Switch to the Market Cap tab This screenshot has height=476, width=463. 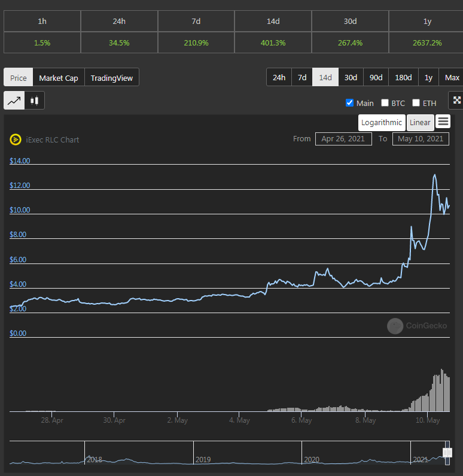coord(59,78)
